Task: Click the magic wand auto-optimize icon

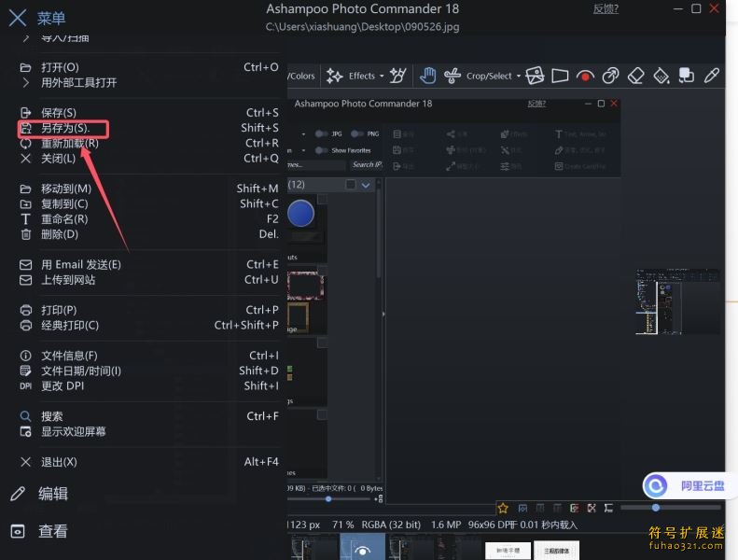Action: (x=397, y=76)
